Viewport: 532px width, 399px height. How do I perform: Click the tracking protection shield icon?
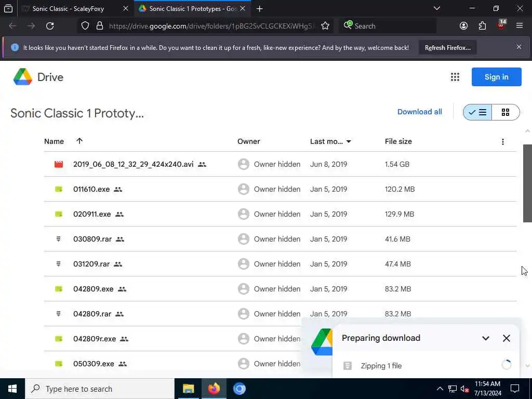click(85, 26)
